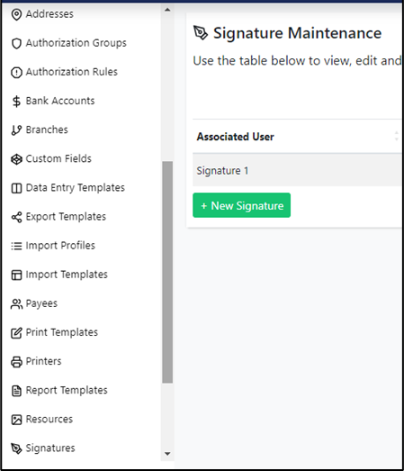Click the Authorization Groups shield icon
Screen dimensions: 406x472
pyautogui.click(x=16, y=43)
